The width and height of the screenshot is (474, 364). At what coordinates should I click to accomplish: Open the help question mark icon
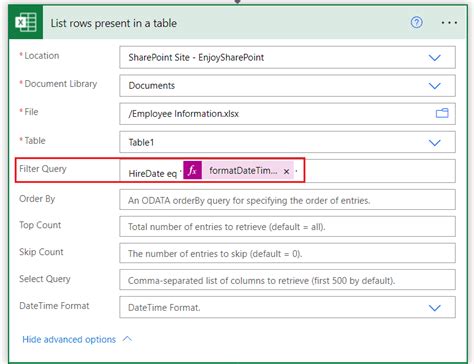click(x=416, y=22)
